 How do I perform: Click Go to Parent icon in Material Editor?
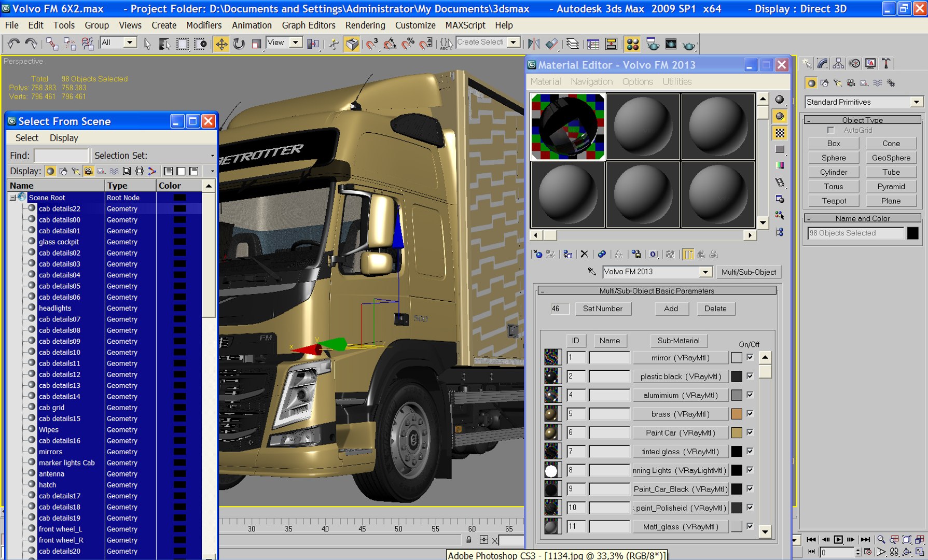[701, 254]
